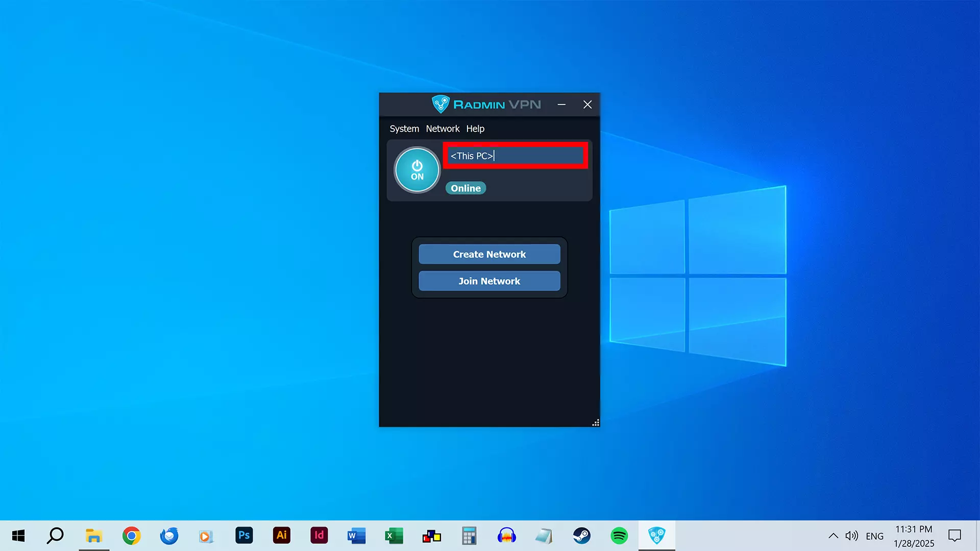
Task: Open Audacity from the taskbar
Action: click(506, 536)
